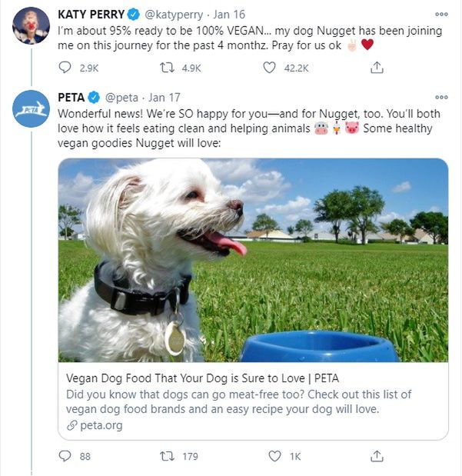Click the @peta handle
462x476 pixels.
click(x=121, y=98)
